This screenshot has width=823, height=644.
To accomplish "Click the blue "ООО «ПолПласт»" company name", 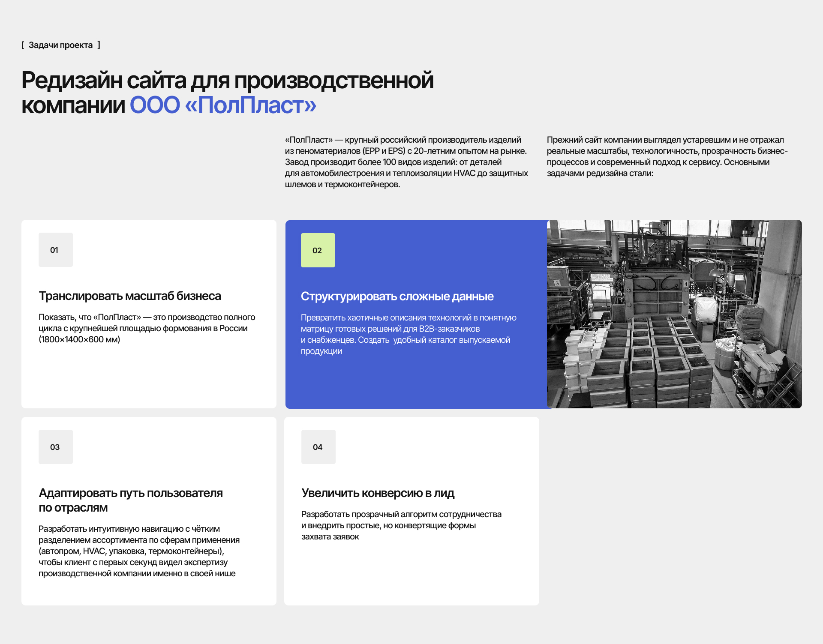I will [x=223, y=105].
